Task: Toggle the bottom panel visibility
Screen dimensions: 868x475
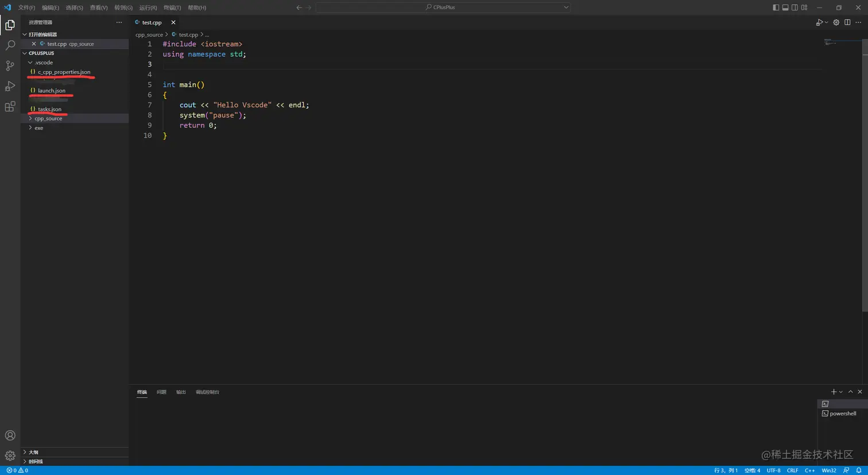Action: click(x=785, y=7)
